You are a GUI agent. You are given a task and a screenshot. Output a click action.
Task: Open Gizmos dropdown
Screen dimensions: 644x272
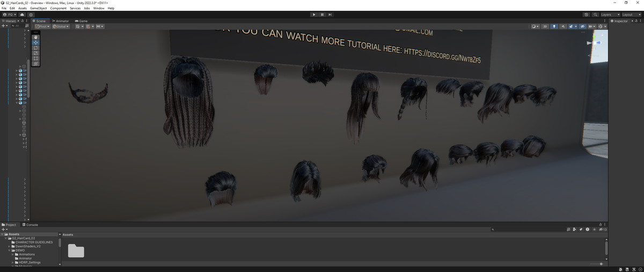605,26
